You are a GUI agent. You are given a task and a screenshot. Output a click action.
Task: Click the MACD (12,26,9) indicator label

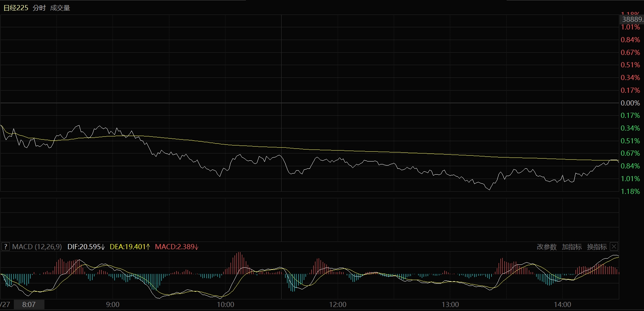[37, 247]
